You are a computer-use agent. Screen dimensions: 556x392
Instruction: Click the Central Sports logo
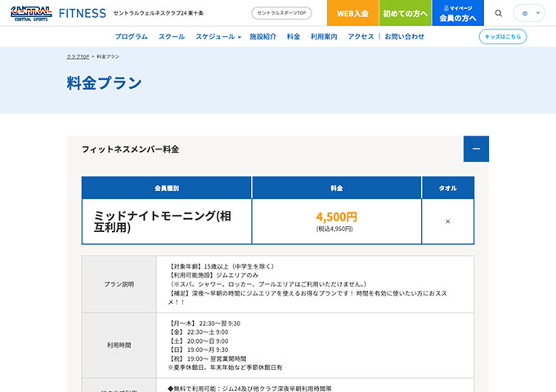(31, 13)
